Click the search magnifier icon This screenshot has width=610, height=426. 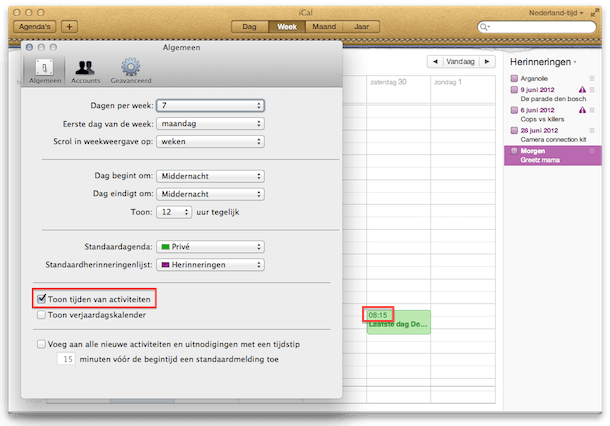[x=484, y=27]
